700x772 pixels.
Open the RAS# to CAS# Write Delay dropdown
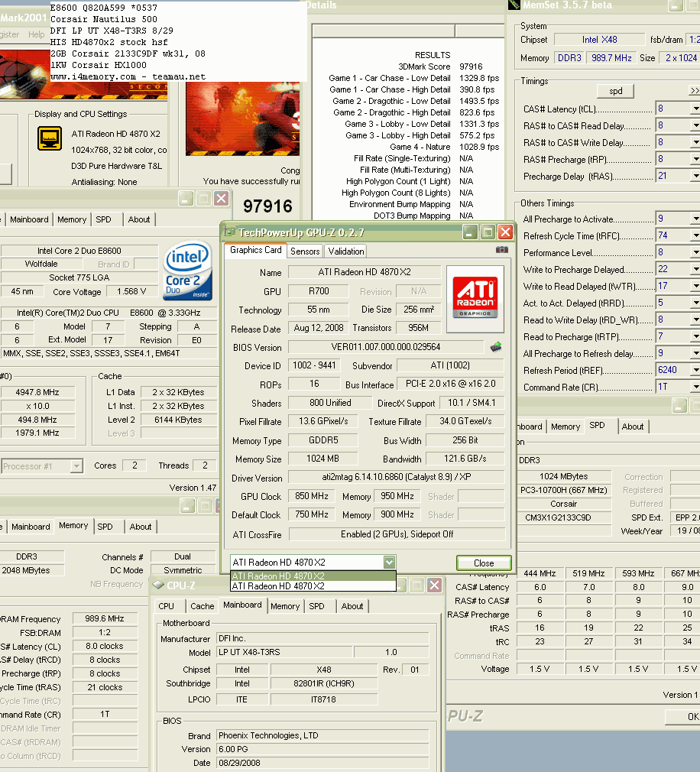(695, 142)
